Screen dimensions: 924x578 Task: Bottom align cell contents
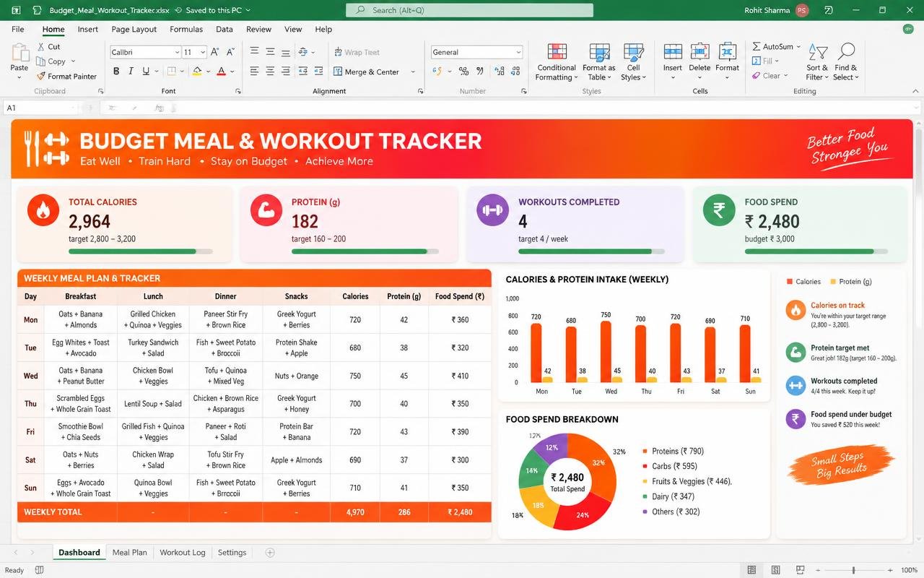286,52
